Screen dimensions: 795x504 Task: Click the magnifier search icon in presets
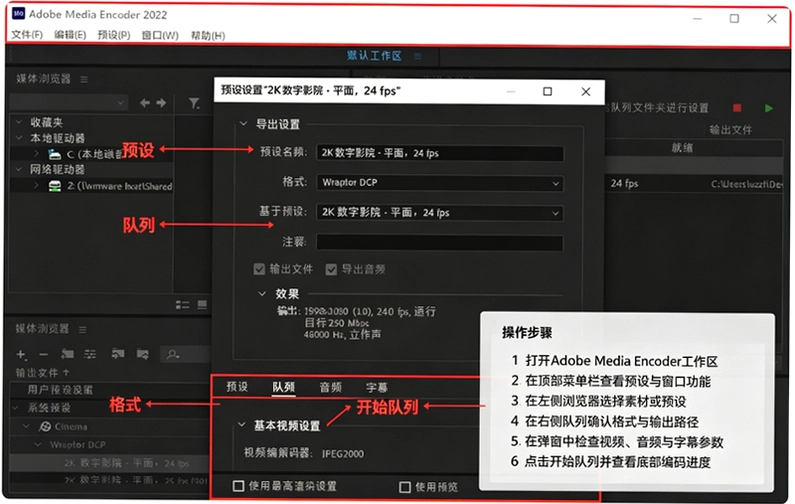click(x=173, y=354)
